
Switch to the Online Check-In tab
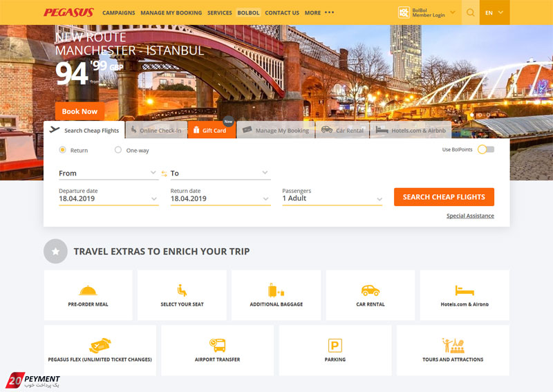(156, 130)
